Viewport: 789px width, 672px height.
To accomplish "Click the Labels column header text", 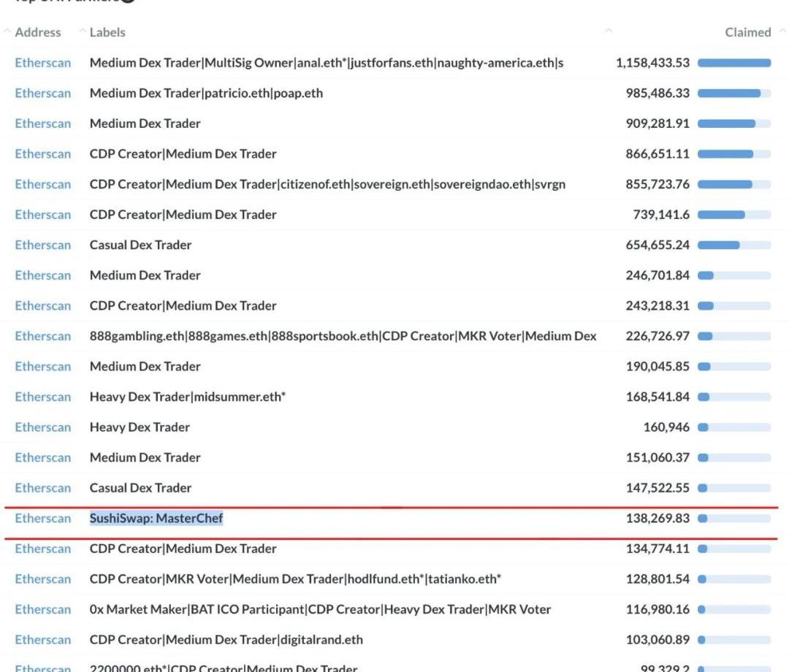I will point(107,32).
